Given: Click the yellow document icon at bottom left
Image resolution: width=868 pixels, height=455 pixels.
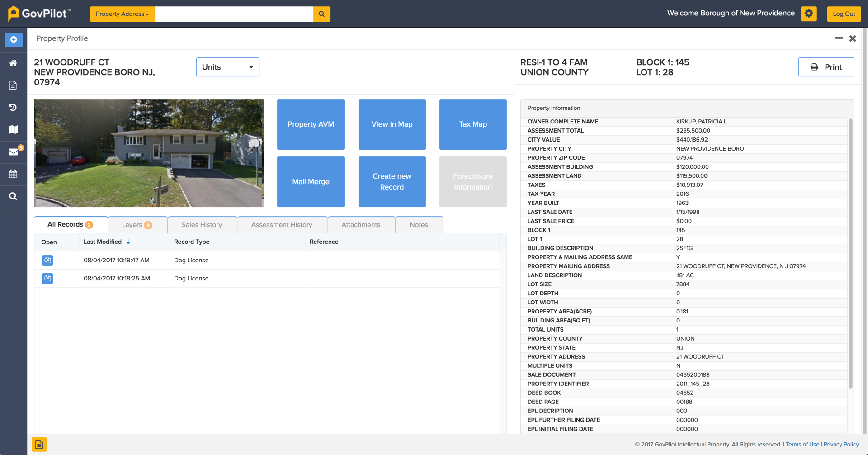Looking at the screenshot, I should [39, 445].
